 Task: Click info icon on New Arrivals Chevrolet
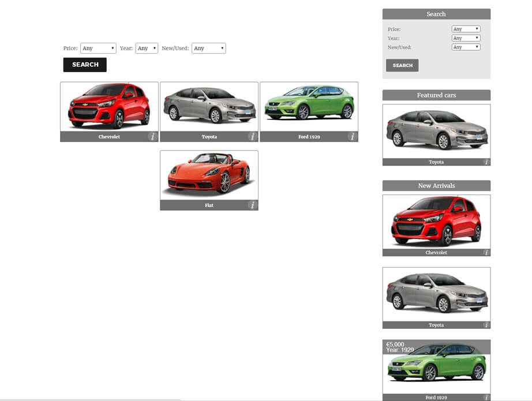tap(486, 253)
